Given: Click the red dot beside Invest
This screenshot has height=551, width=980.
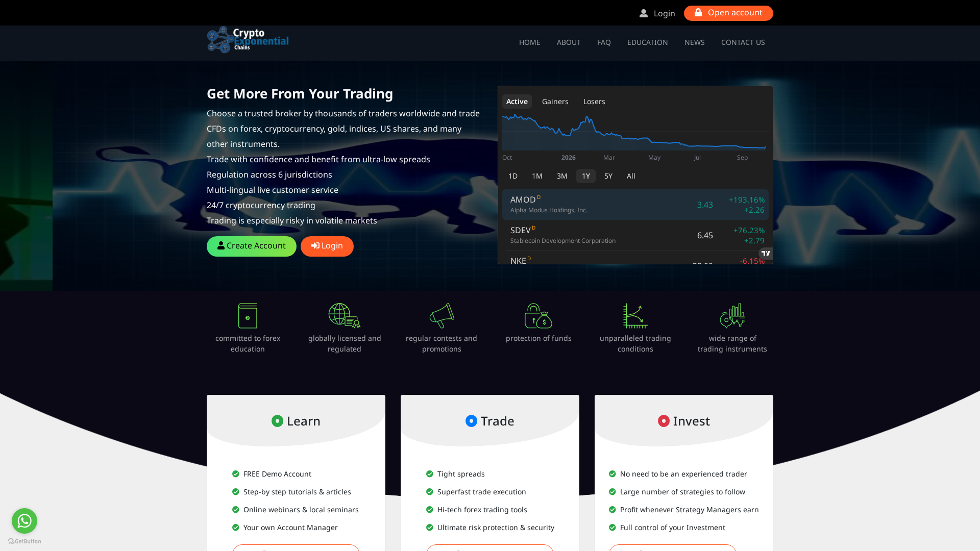Looking at the screenshot, I should pyautogui.click(x=664, y=421).
